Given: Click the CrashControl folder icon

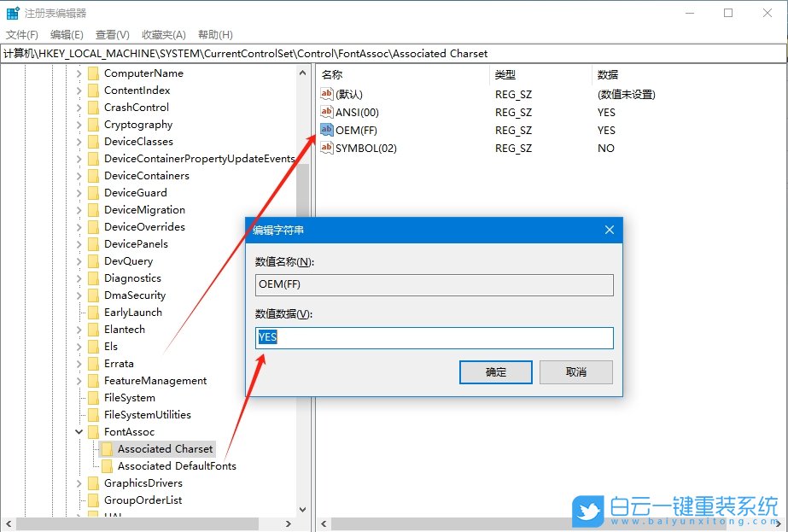Looking at the screenshot, I should (95, 107).
